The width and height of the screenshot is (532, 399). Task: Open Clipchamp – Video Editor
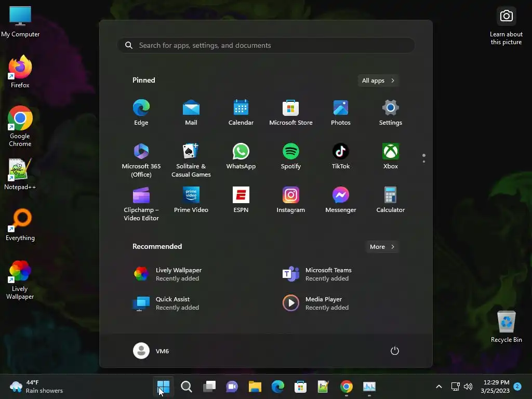(141, 204)
